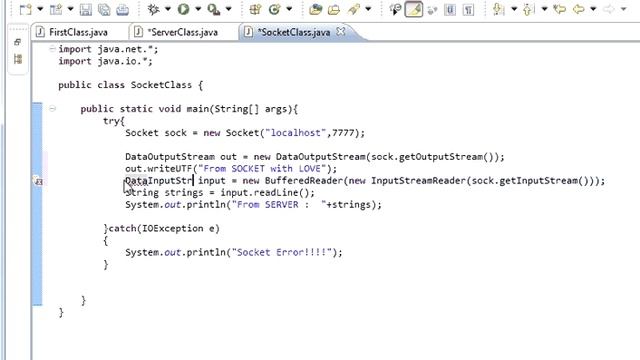Click the 'DataOutputStream out' declaration line
Image resolution: width=640 pixels, height=360 pixels.
pos(315,157)
